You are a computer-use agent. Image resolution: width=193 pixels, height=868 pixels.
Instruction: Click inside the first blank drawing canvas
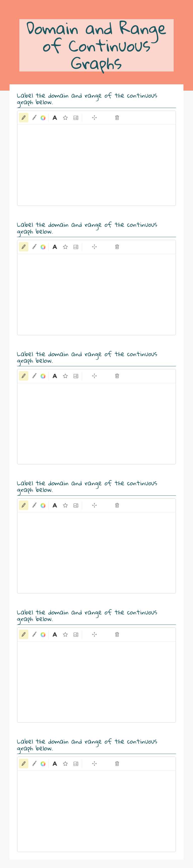click(x=96, y=165)
